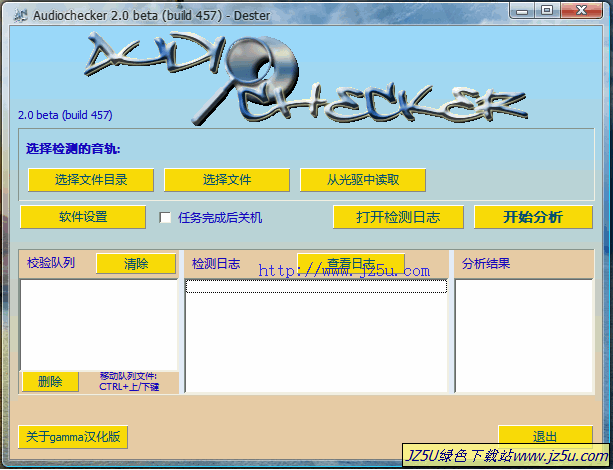Start analysis with 开始分析 button
Viewport: 613px width, 470px height.
533,217
